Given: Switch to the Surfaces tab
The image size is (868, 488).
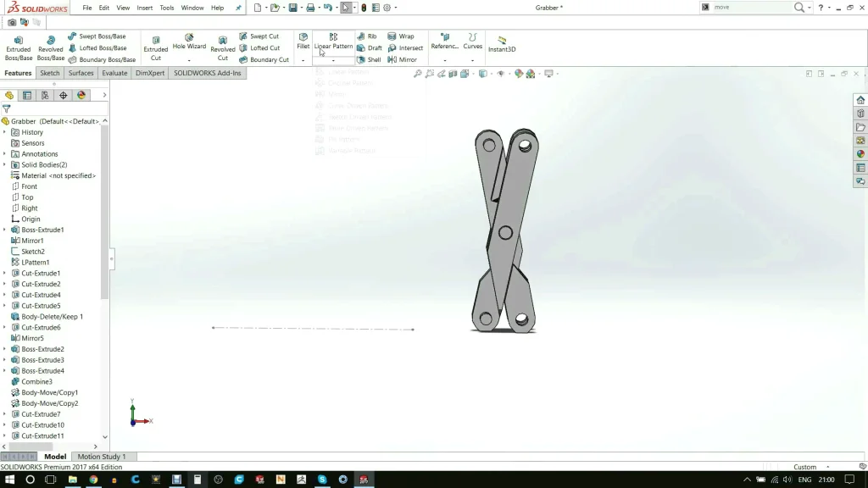Looking at the screenshot, I should point(81,73).
